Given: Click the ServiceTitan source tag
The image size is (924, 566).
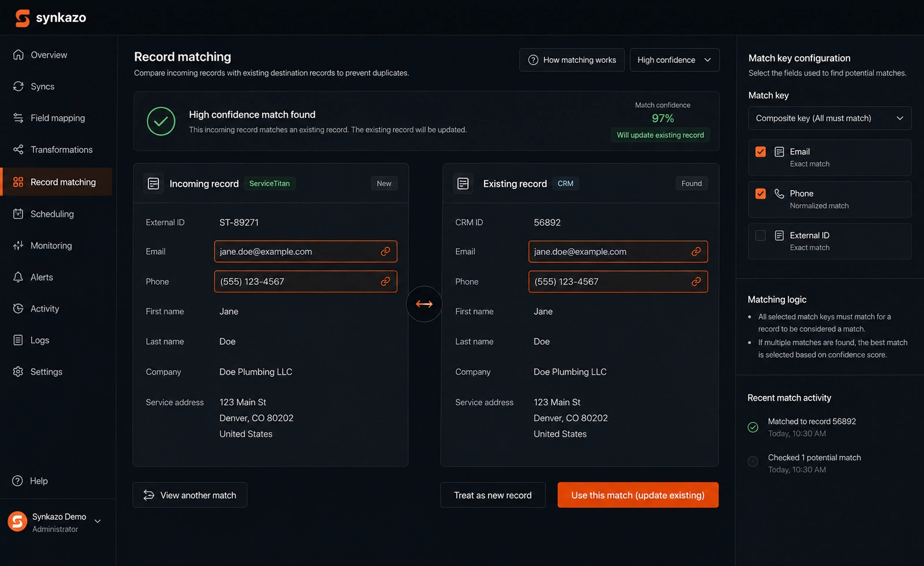Looking at the screenshot, I should [269, 183].
